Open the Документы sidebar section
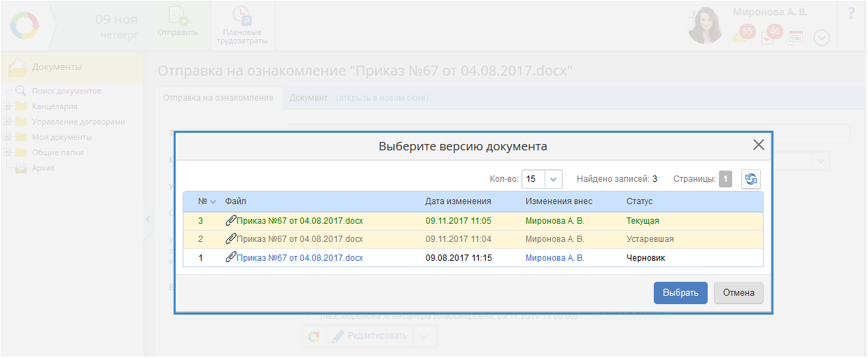Screen dimensions: 868x358 (x=72, y=68)
